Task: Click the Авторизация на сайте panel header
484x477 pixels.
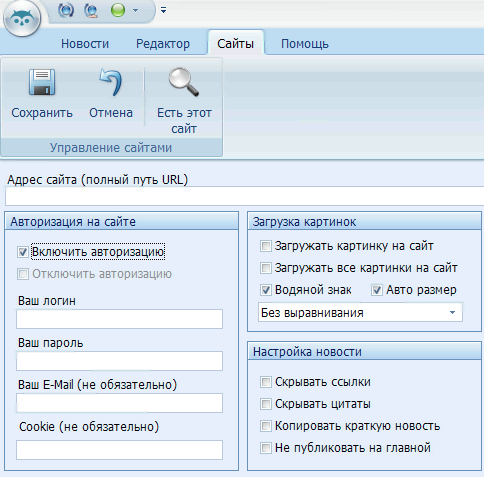Action: pyautogui.click(x=122, y=222)
